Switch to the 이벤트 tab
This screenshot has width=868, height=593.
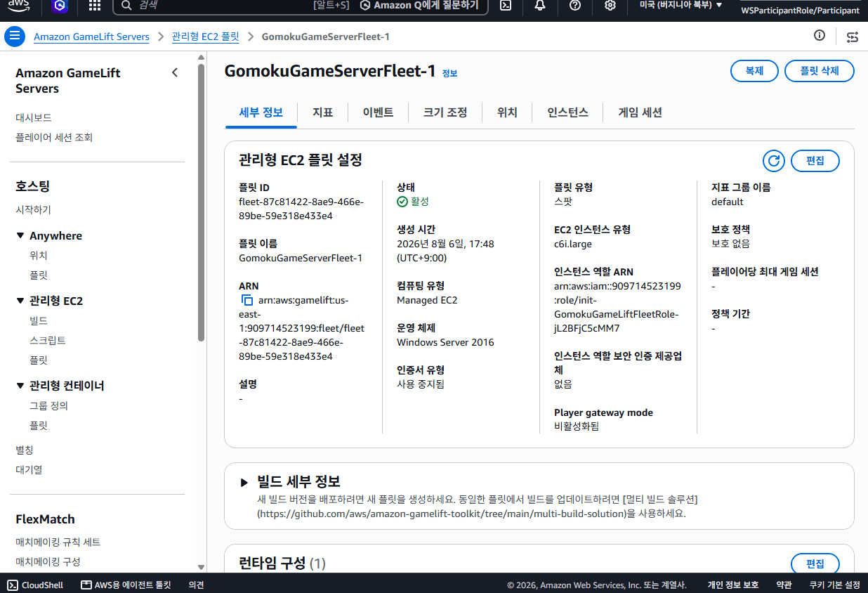[378, 112]
